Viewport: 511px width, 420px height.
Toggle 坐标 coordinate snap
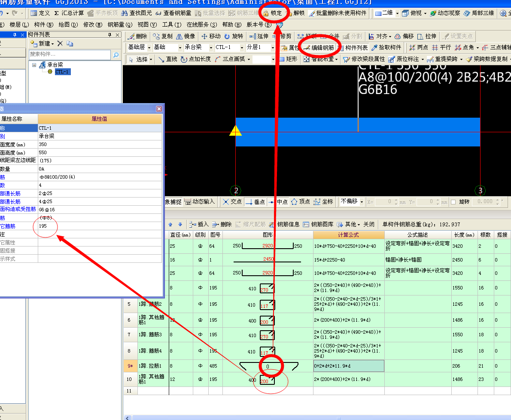click(x=323, y=202)
